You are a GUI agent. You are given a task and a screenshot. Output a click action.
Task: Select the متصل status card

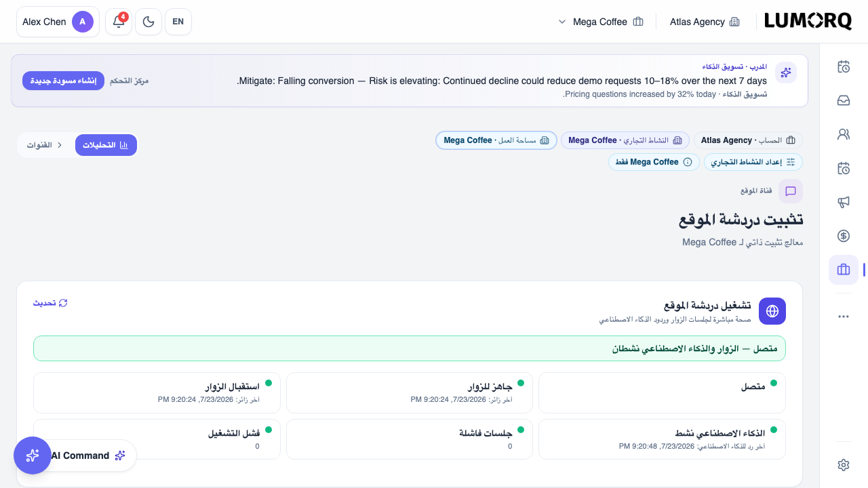[x=662, y=392]
